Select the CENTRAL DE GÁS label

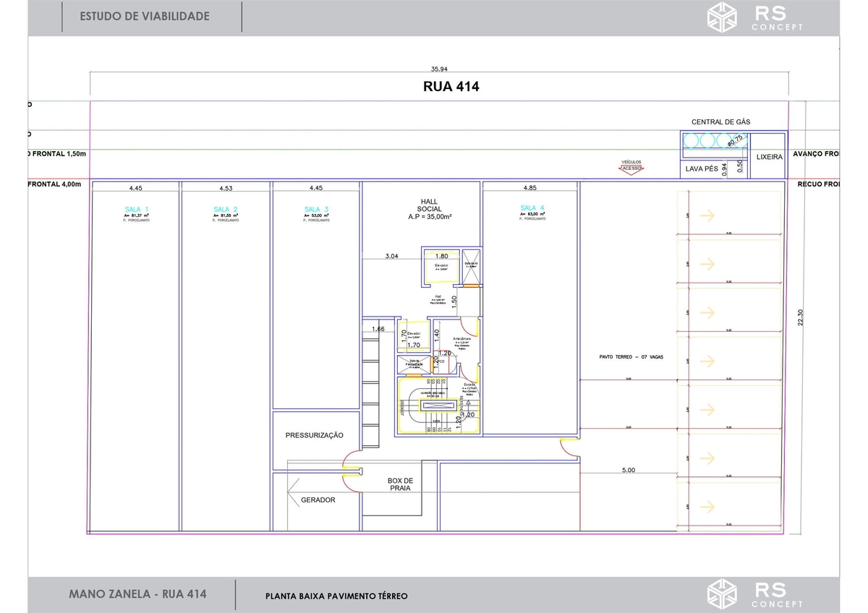(x=720, y=122)
